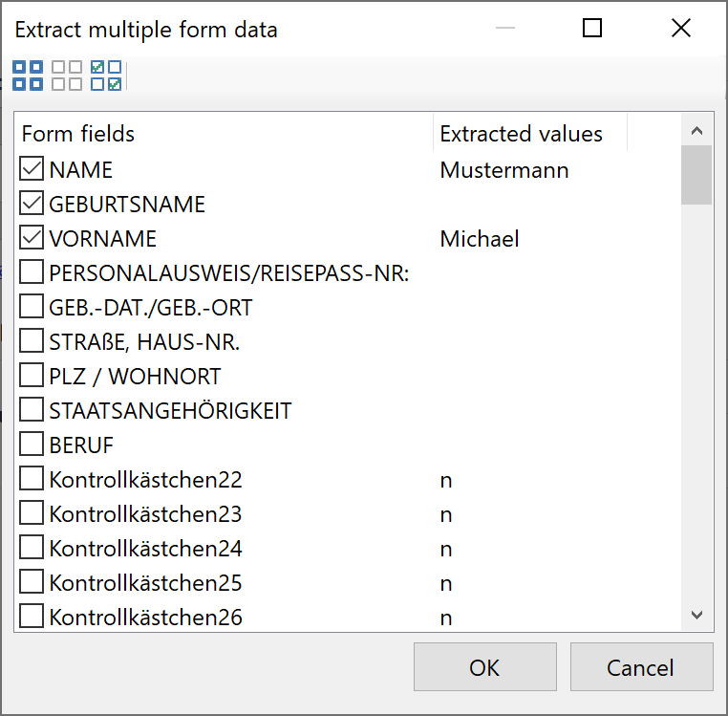Image resolution: width=728 pixels, height=716 pixels.
Task: Tick the STRAßE, HAUS-NR. checkbox
Action: pyautogui.click(x=32, y=340)
